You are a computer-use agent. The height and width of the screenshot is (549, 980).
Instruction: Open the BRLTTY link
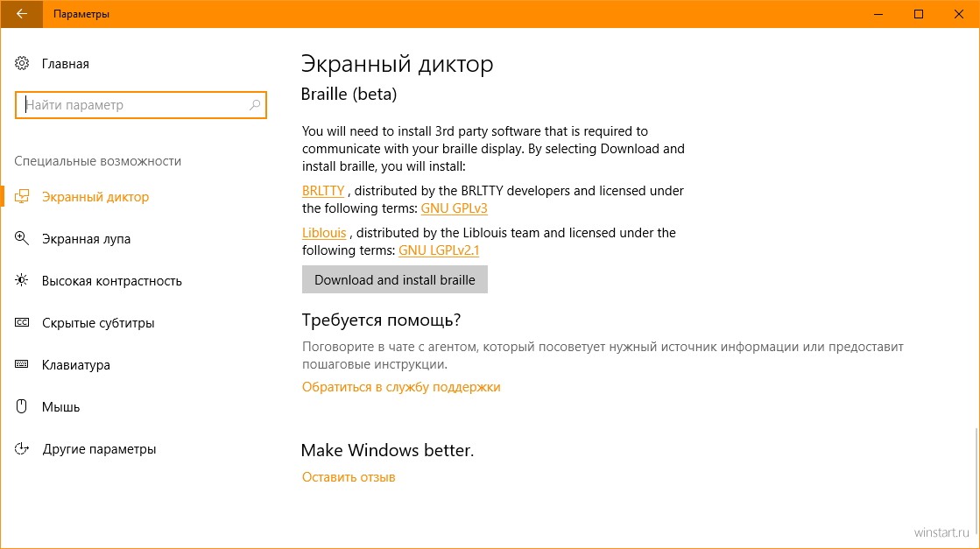(x=323, y=191)
